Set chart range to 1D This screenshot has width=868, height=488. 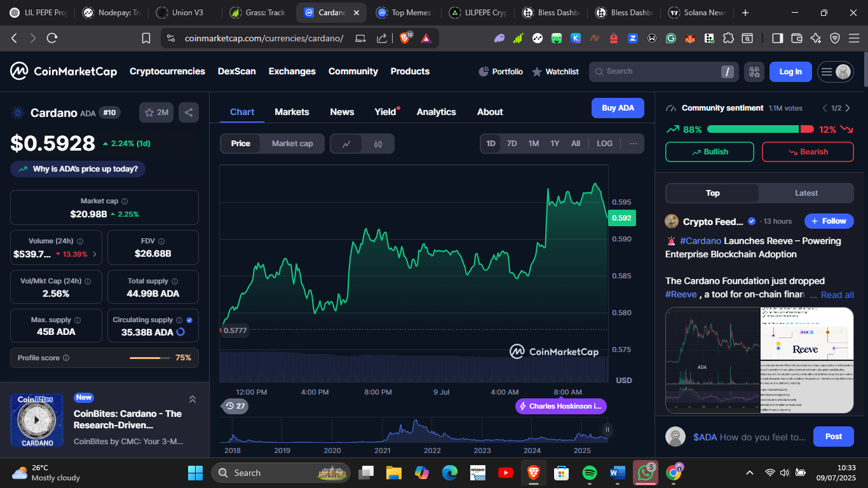491,144
